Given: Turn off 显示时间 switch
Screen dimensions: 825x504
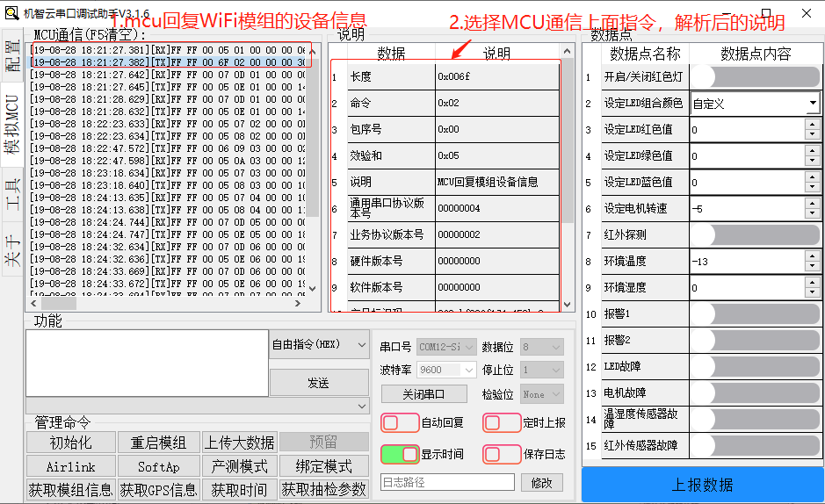Looking at the screenshot, I should (400, 454).
